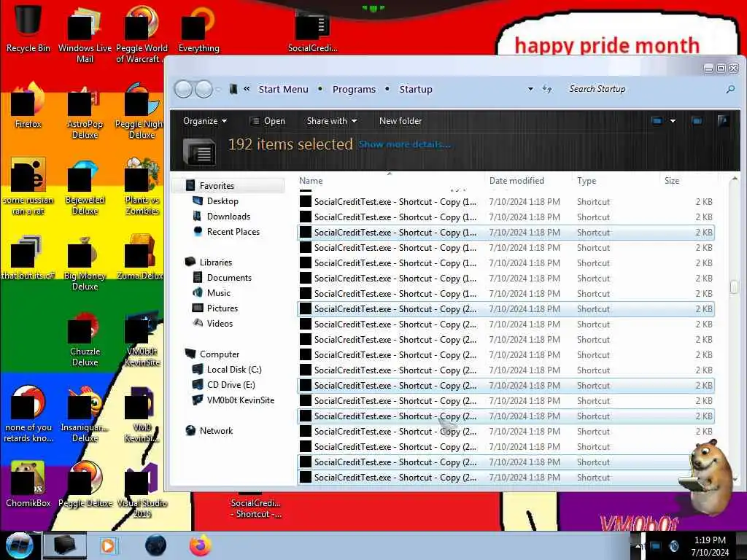Open Windows Live Mail desktop shortcut
The height and width of the screenshot is (560, 747).
(85, 36)
